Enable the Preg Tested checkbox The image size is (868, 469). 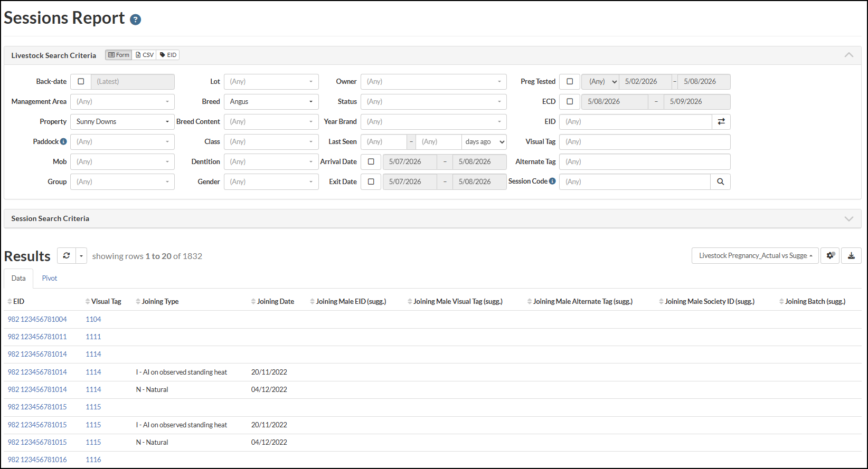click(570, 82)
